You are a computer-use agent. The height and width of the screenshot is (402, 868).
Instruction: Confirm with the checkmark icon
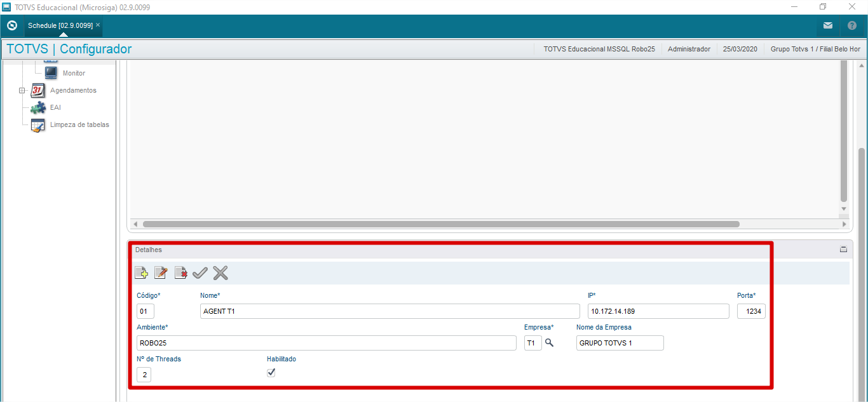coord(200,273)
